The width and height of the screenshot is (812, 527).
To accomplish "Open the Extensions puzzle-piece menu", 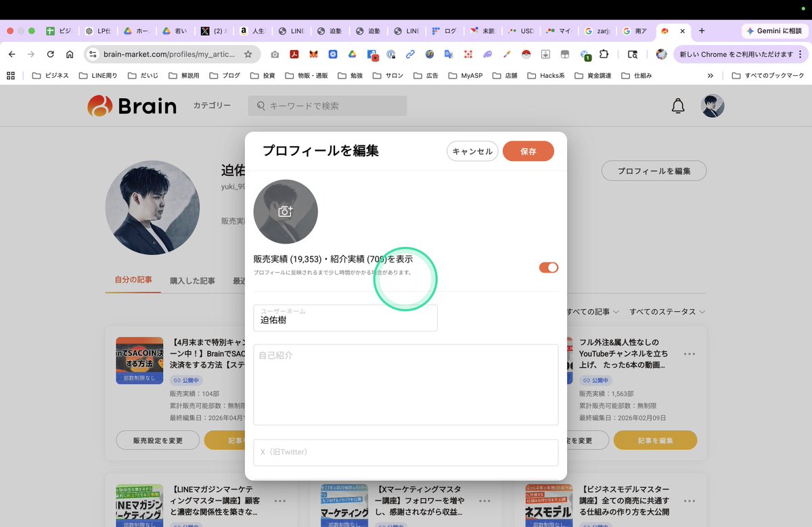I will point(604,54).
